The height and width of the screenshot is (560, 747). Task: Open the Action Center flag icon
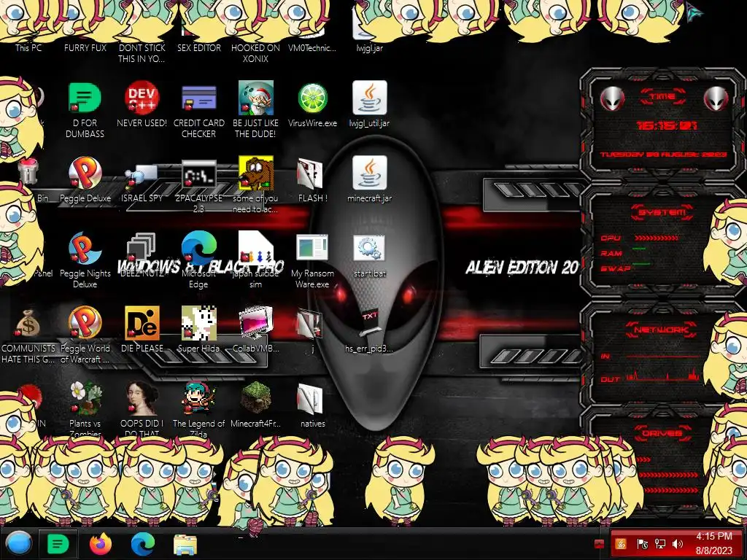(642, 544)
